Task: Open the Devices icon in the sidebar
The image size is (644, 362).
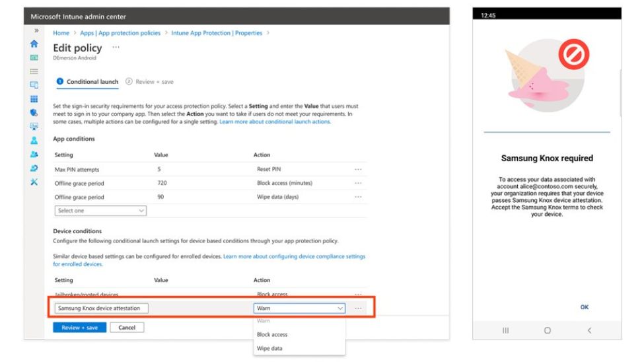Action: tap(34, 85)
